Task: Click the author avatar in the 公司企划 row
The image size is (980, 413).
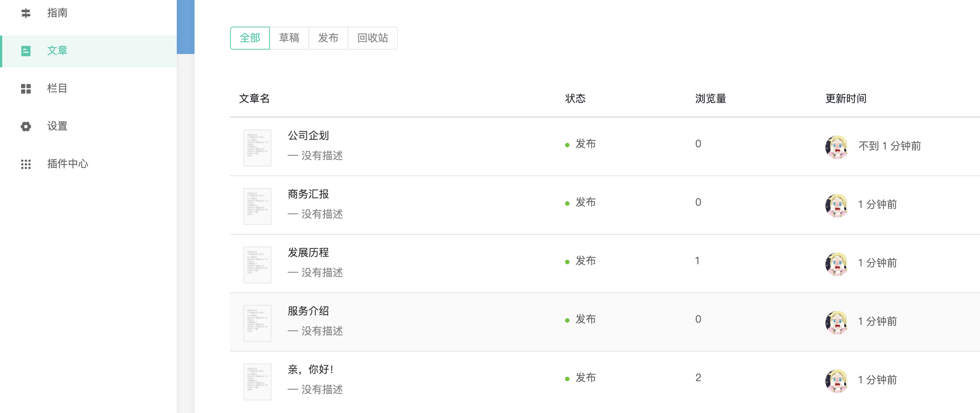Action: pyautogui.click(x=837, y=147)
